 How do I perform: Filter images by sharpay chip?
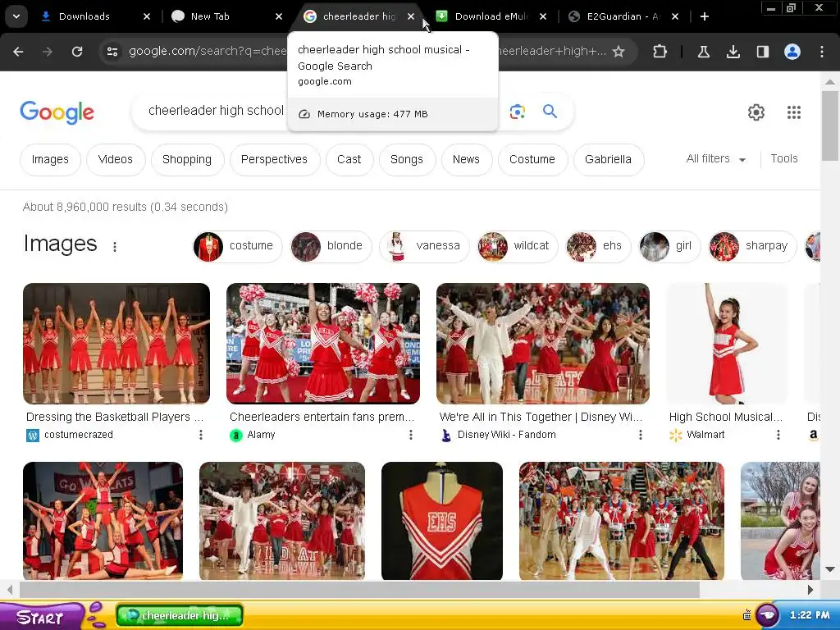click(x=752, y=246)
